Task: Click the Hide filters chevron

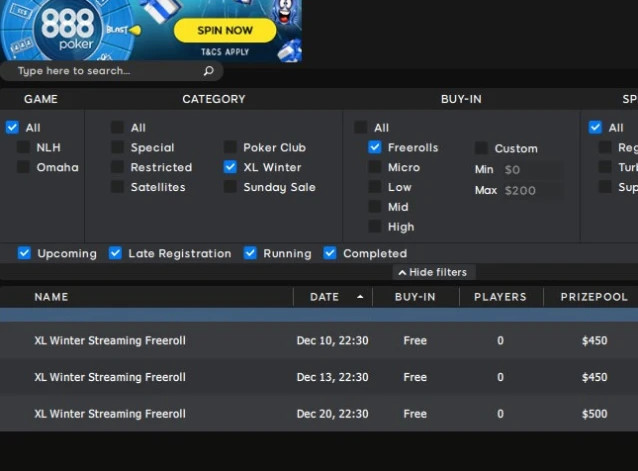Action: 402,273
